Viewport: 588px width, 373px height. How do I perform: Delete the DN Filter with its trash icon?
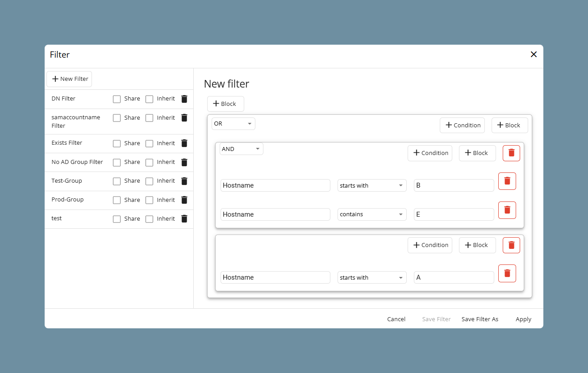[x=184, y=99]
